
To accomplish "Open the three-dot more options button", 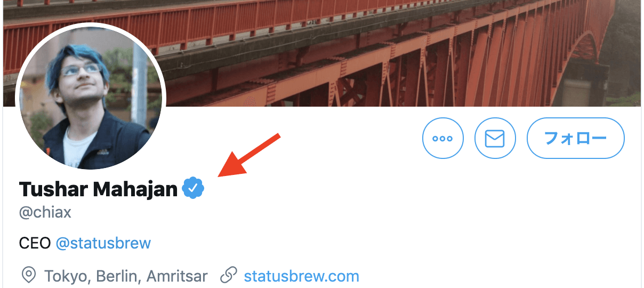I will (443, 139).
